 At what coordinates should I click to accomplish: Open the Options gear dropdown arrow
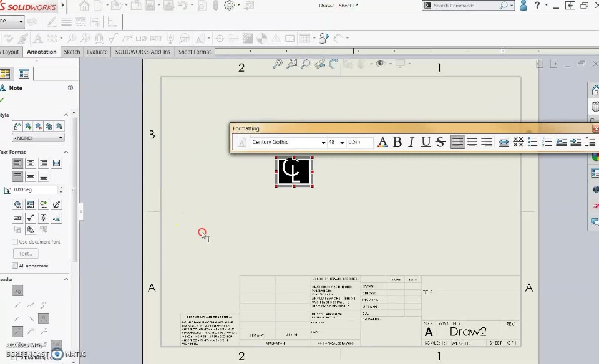point(239,6)
